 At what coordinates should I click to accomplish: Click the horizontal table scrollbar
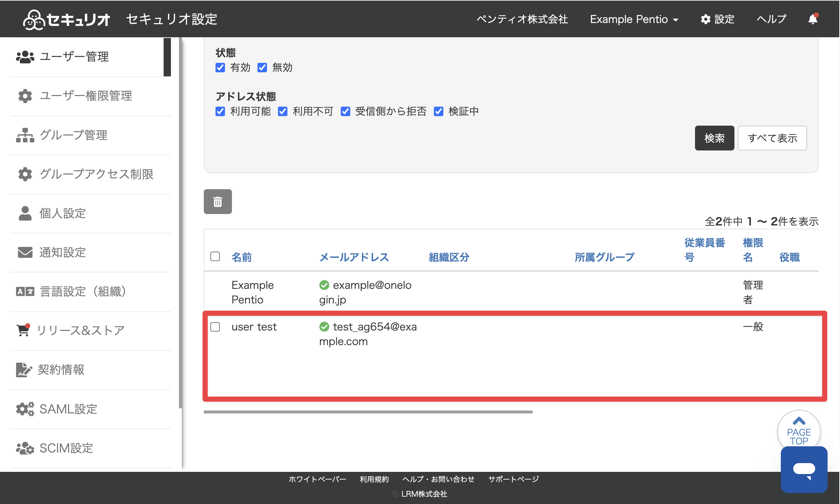pyautogui.click(x=368, y=412)
